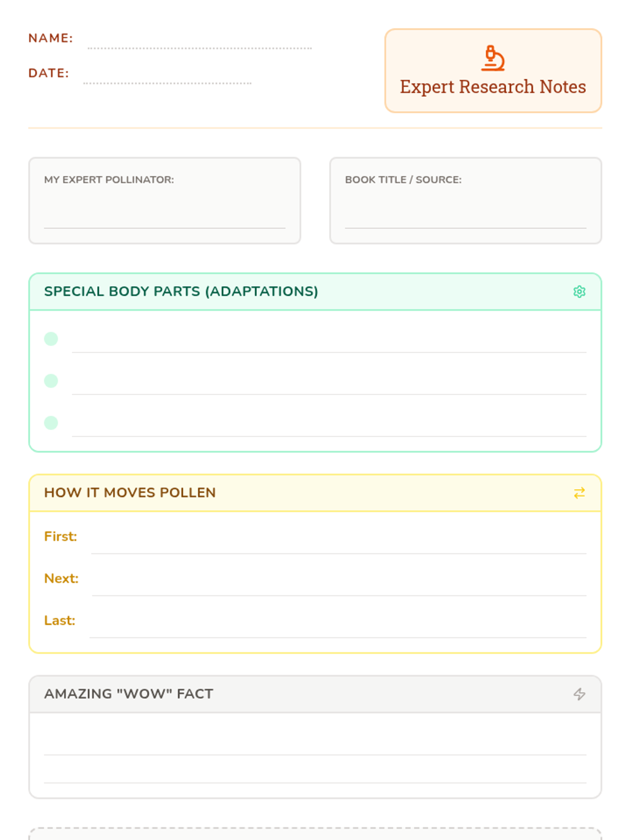Click the gear icon in Special Body Parts header
Screen dimensions: 630x840
pos(579,292)
